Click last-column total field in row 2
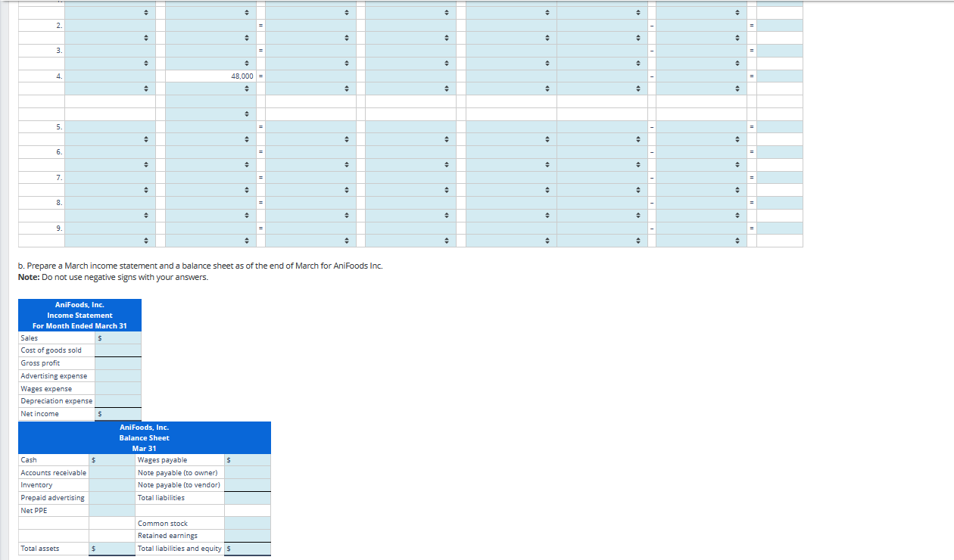The image size is (954, 560). (780, 25)
